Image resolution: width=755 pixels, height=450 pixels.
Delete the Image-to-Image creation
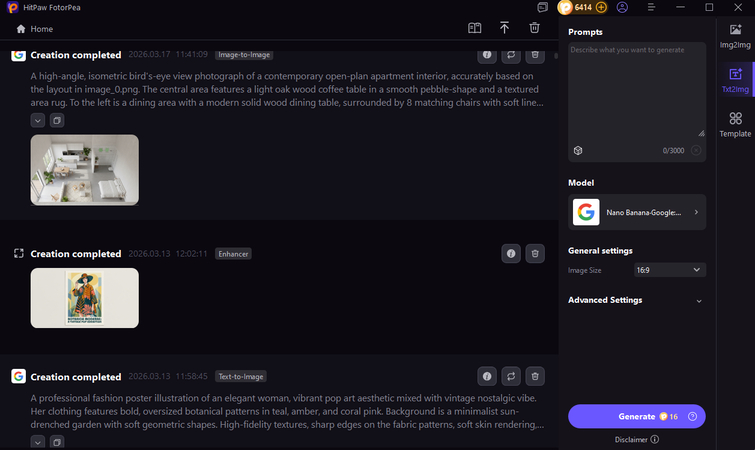click(535, 55)
